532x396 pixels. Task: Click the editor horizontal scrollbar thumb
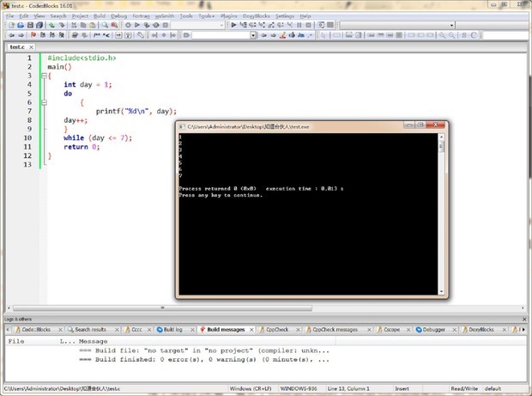(x=162, y=308)
